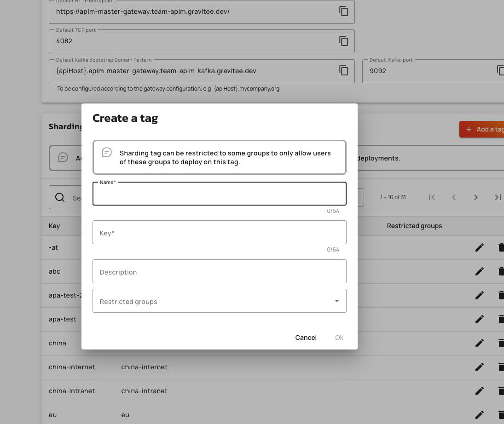Copy the Default Kafka port value
The width and height of the screenshot is (504, 424).
click(x=500, y=71)
